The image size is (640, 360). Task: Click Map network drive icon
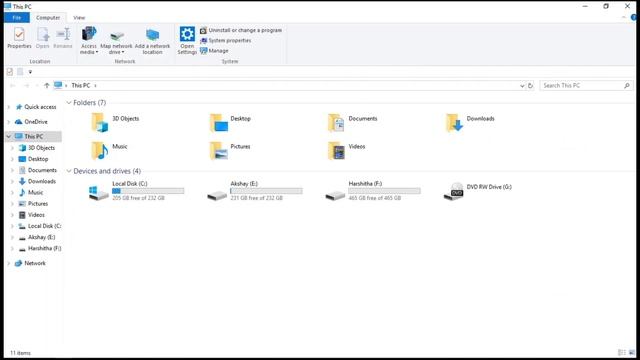pyautogui.click(x=116, y=36)
